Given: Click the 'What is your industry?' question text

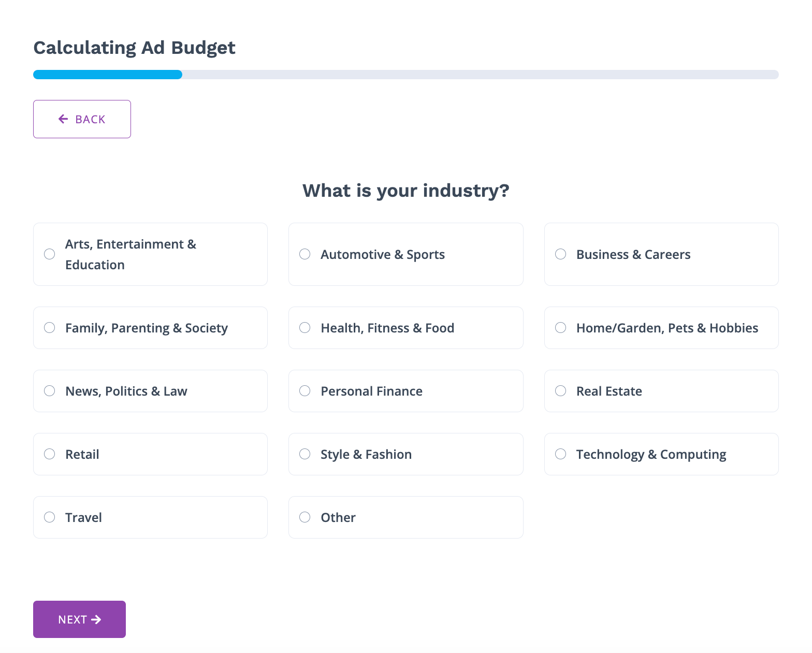Looking at the screenshot, I should [x=406, y=191].
